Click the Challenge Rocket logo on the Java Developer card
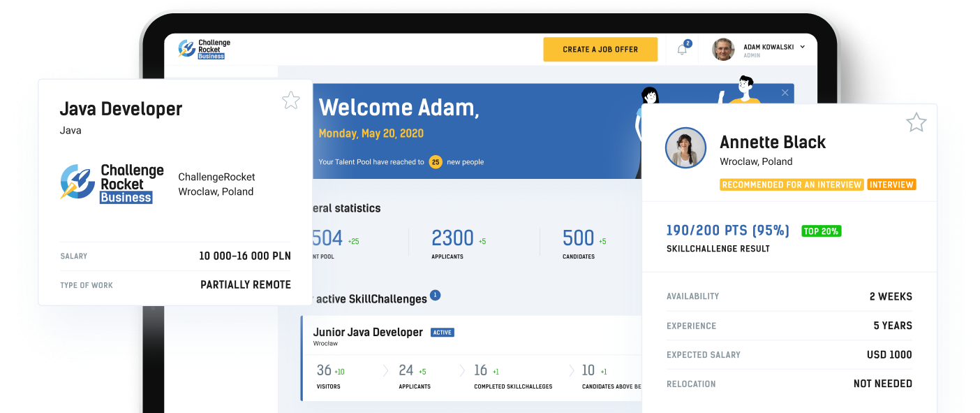Viewport: 980px width, 413px height. [x=112, y=183]
